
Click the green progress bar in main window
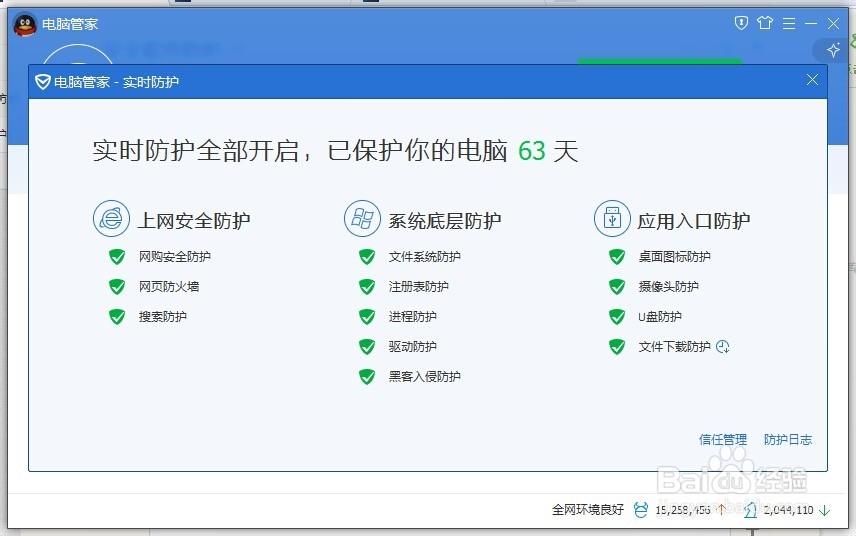[x=660, y=61]
